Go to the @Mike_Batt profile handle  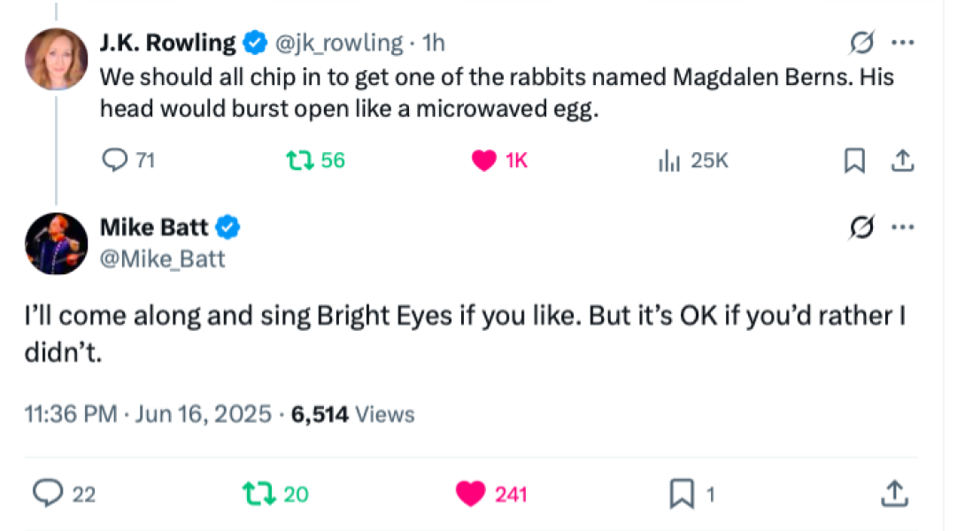click(x=162, y=258)
